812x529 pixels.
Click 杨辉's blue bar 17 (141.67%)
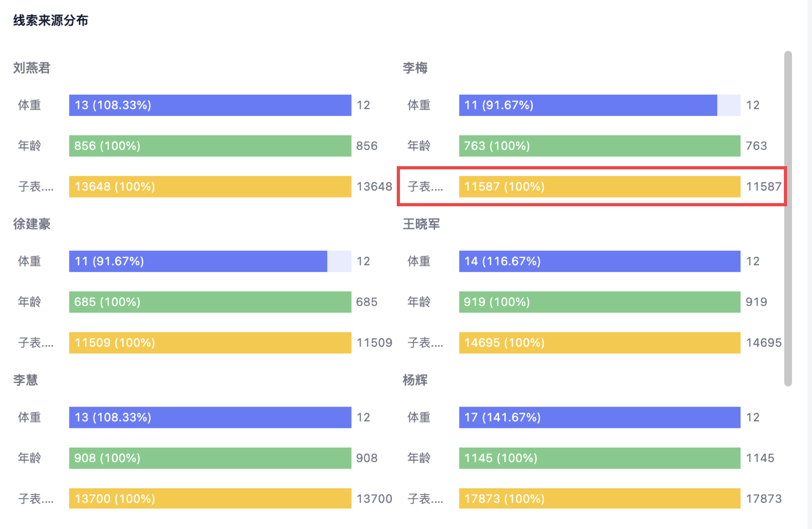[600, 417]
